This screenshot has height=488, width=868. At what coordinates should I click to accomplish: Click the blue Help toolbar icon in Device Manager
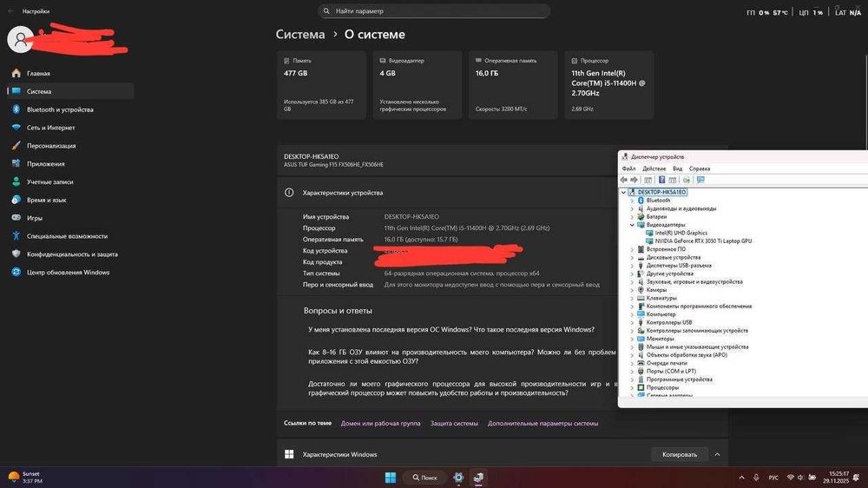(661, 180)
